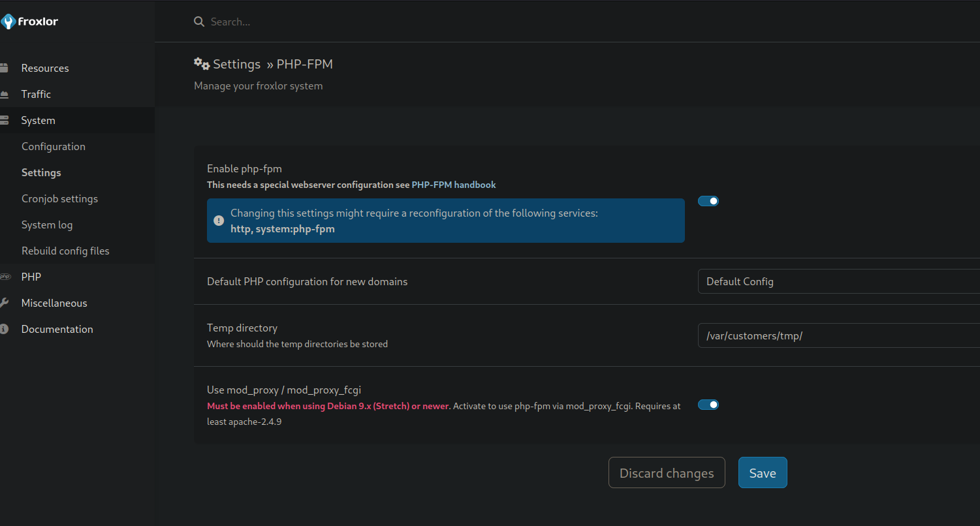The height and width of the screenshot is (526, 980).
Task: Click the Save button
Action: click(763, 472)
